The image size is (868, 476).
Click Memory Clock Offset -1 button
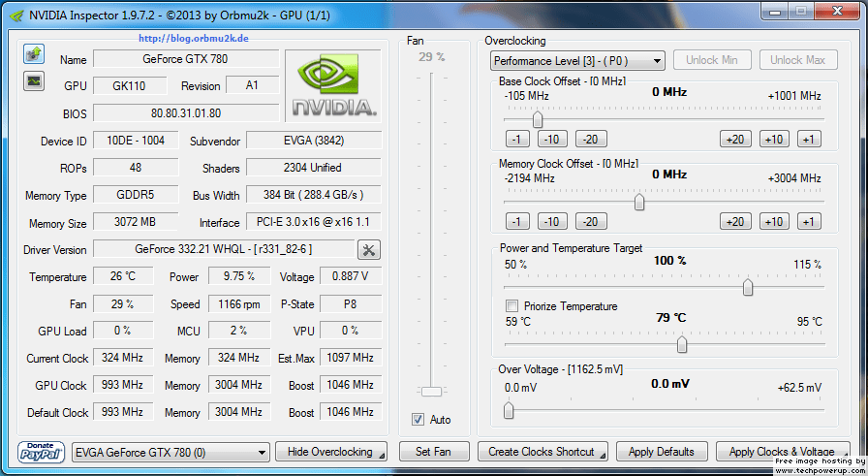point(517,222)
